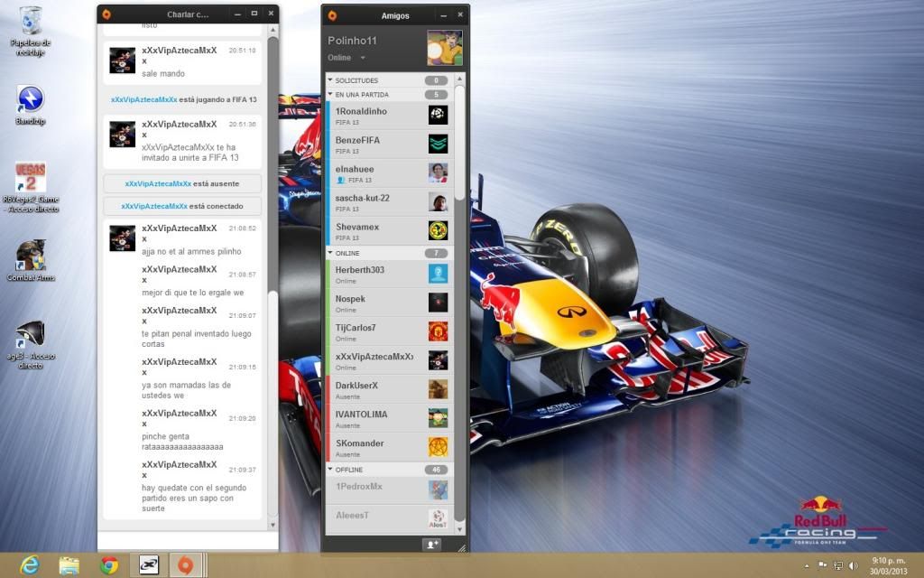Launch the age3 desktop shortcut
The height and width of the screenshot is (578, 924).
pyautogui.click(x=30, y=345)
